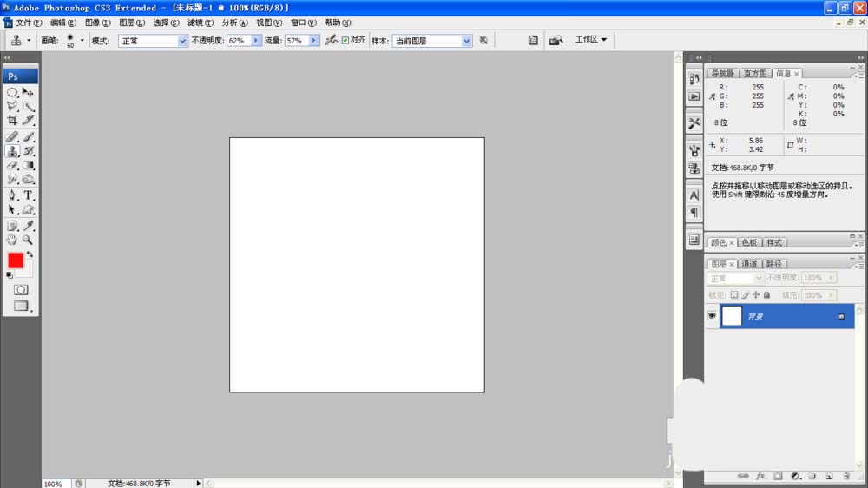Select the Brush tool
This screenshot has height=488, width=868.
pyautogui.click(x=29, y=137)
